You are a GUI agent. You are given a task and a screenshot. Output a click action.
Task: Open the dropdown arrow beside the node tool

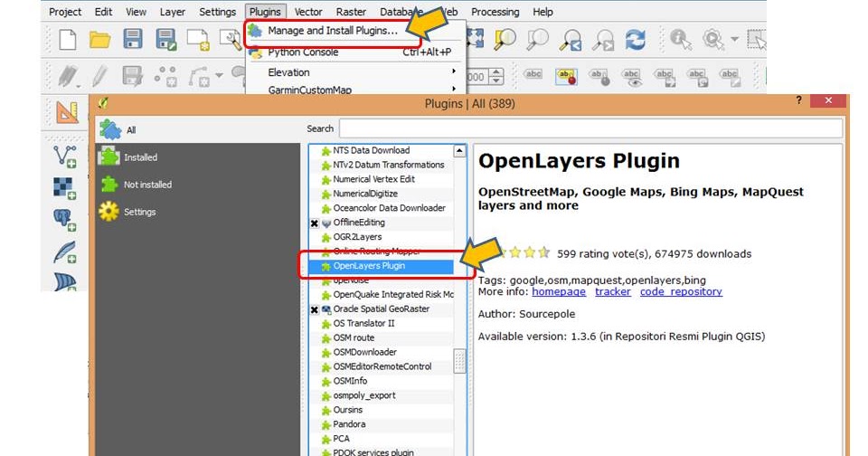219,75
